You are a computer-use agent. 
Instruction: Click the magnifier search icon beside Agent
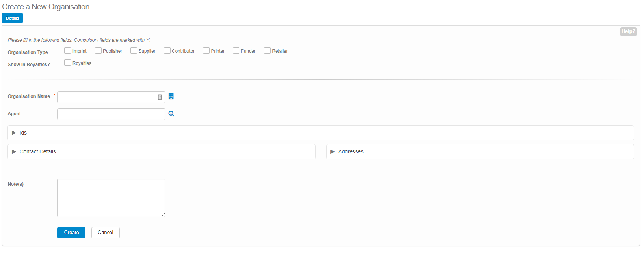(171, 114)
